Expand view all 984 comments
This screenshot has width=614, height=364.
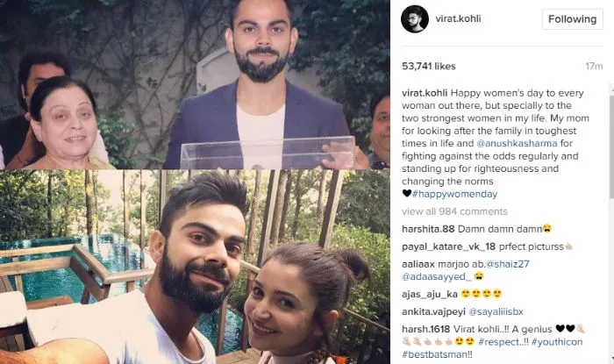pos(454,211)
